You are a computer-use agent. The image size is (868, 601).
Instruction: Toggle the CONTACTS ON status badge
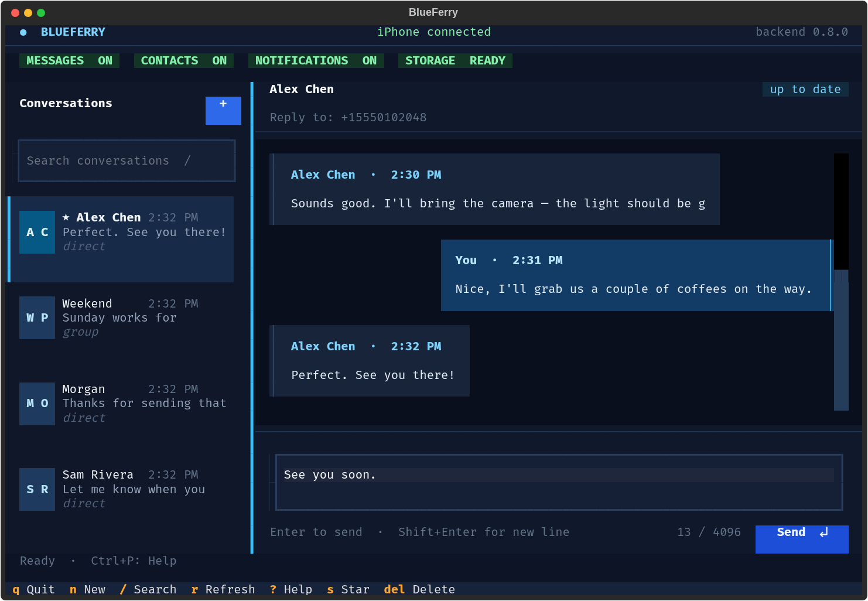coord(183,60)
